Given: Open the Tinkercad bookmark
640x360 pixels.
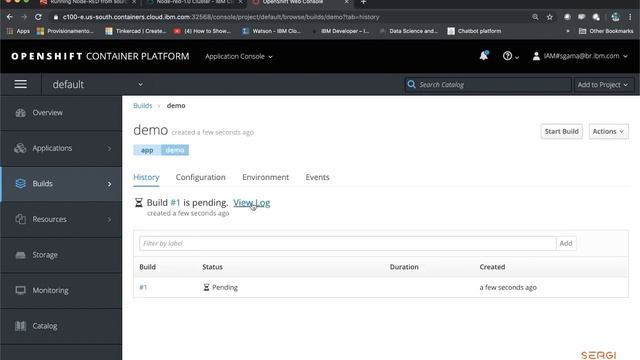Looking at the screenshot, I should 136,31.
